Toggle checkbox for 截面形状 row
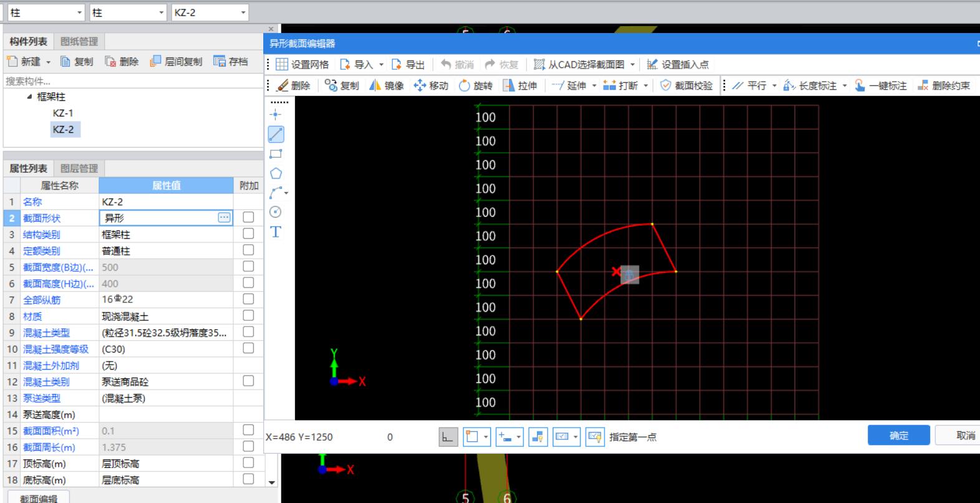The height and width of the screenshot is (503, 980). point(248,218)
